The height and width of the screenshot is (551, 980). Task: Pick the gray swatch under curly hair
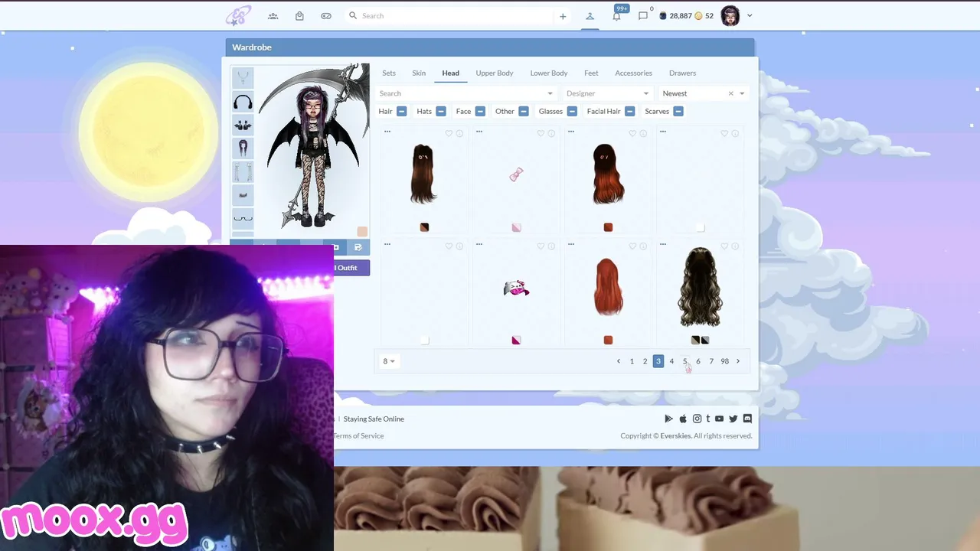click(695, 340)
